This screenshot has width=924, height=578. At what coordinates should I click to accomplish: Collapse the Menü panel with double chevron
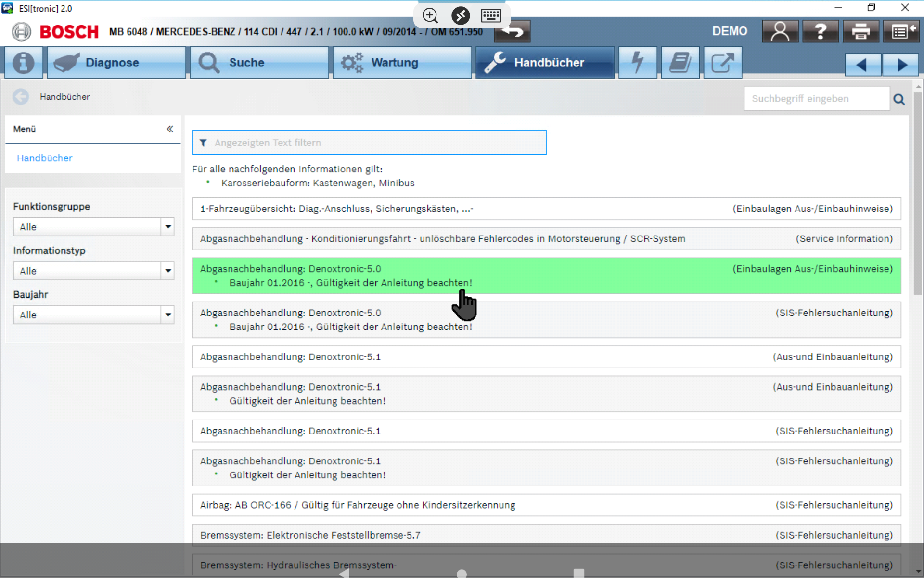pos(170,129)
